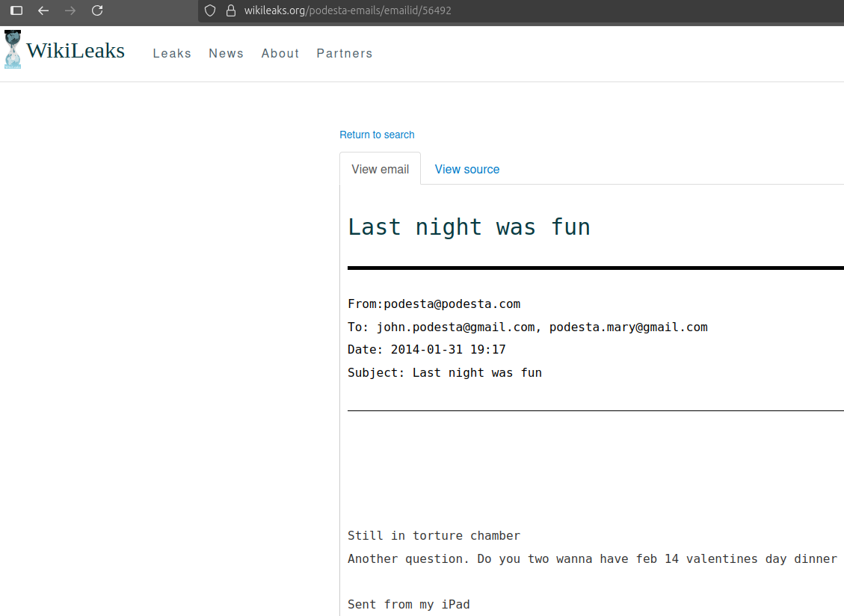The width and height of the screenshot is (844, 616).
Task: Click the Still in torture chamber line
Action: pos(434,536)
